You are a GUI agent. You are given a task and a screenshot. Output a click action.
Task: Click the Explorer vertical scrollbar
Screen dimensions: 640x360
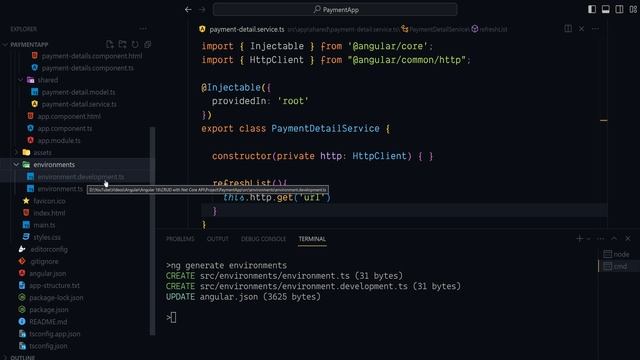click(x=153, y=231)
